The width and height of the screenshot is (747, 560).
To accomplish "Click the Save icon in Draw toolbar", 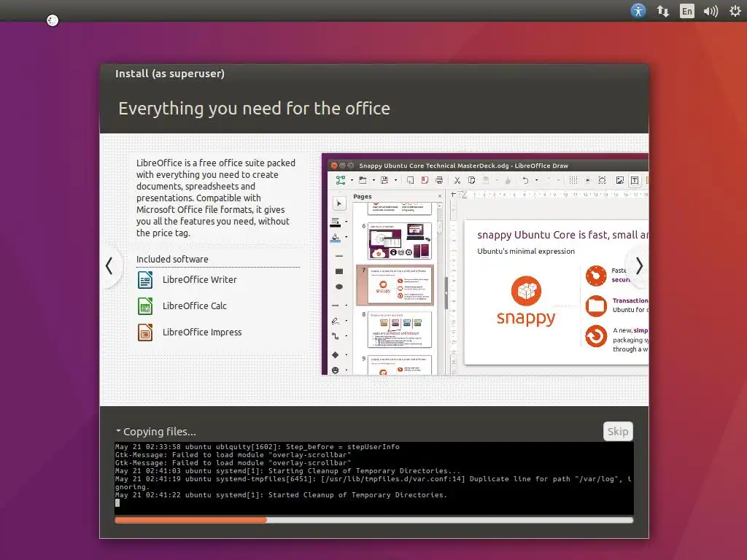I will 384,180.
